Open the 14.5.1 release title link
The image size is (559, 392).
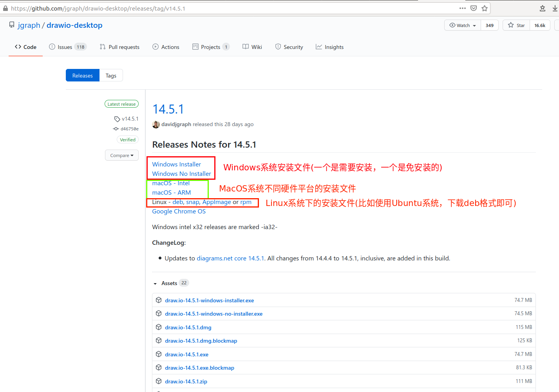click(x=168, y=109)
